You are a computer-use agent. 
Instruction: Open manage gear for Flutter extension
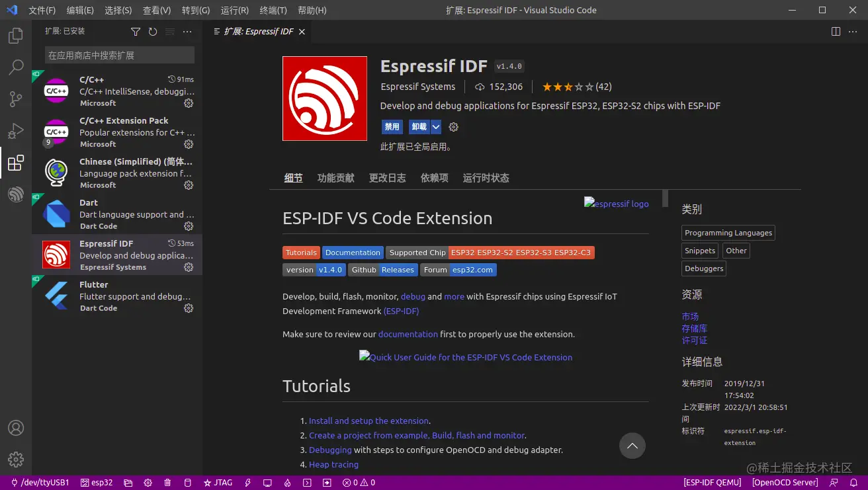pos(189,308)
